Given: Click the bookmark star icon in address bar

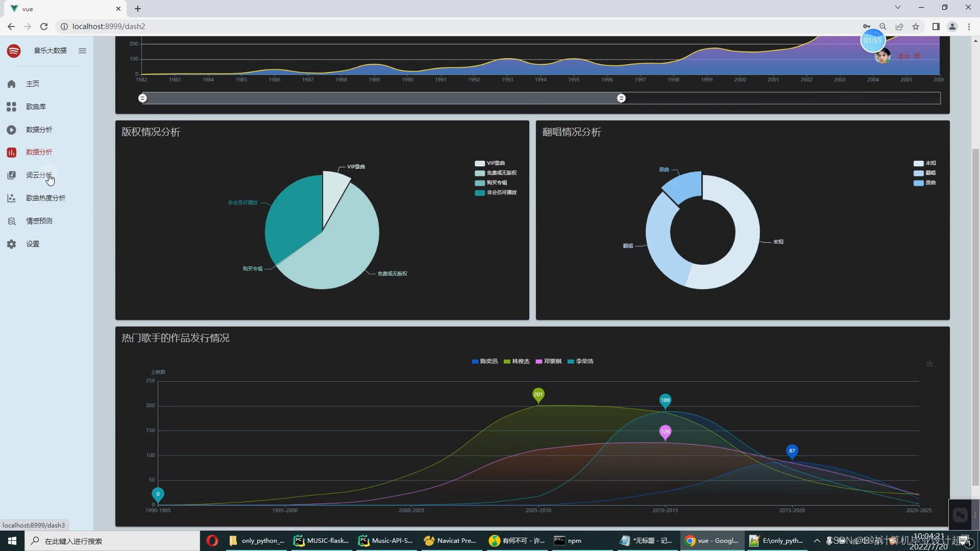Looking at the screenshot, I should point(916,27).
